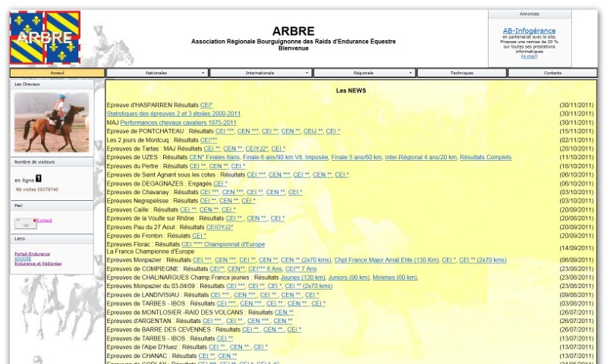Click the Nb visites 05378740 counter text

37,190
